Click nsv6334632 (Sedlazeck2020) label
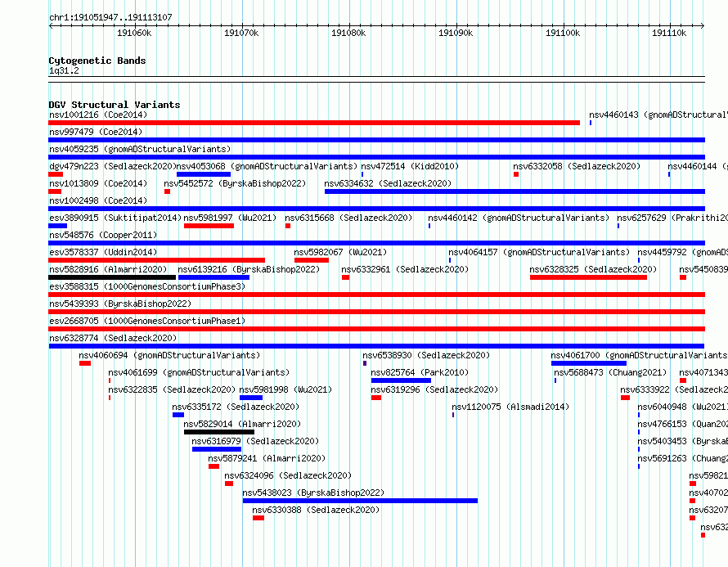The width and height of the screenshot is (728, 567). [388, 183]
